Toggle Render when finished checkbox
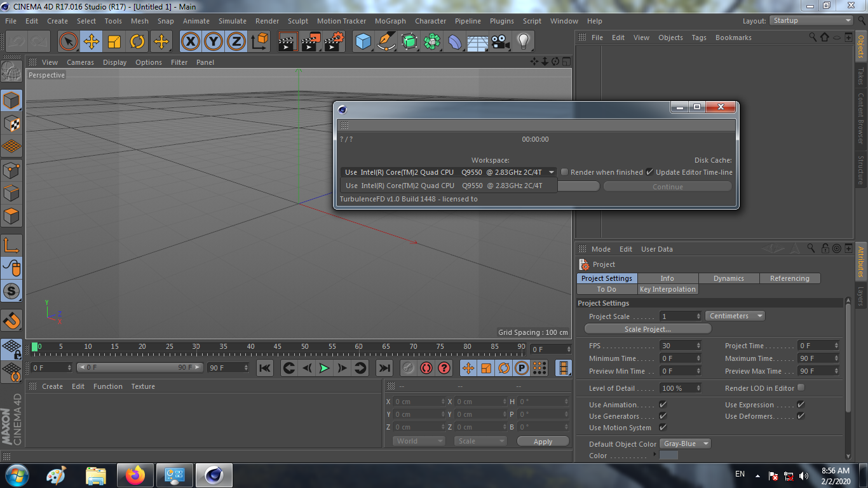This screenshot has width=868, height=488. pyautogui.click(x=564, y=172)
